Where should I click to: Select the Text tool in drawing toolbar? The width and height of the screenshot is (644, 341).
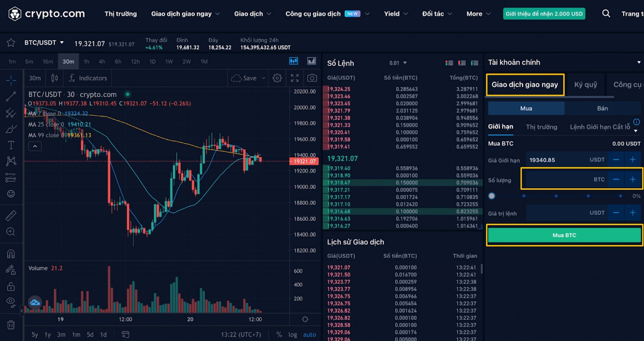point(11,145)
